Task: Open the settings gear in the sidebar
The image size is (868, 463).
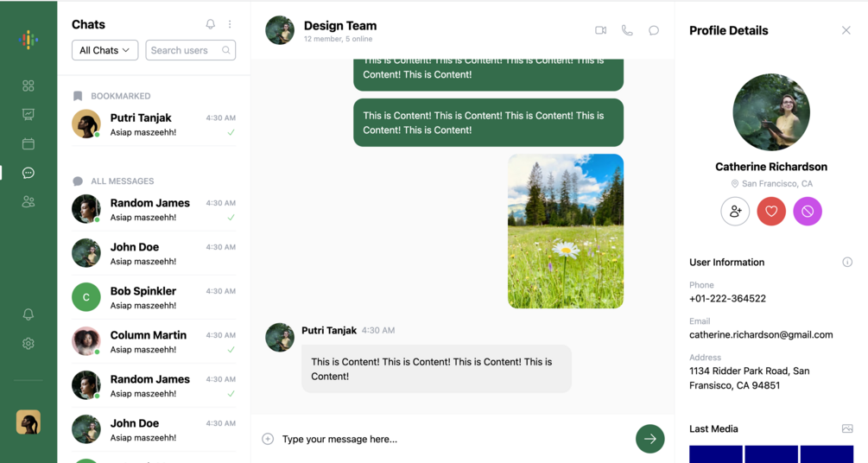Action: click(29, 344)
